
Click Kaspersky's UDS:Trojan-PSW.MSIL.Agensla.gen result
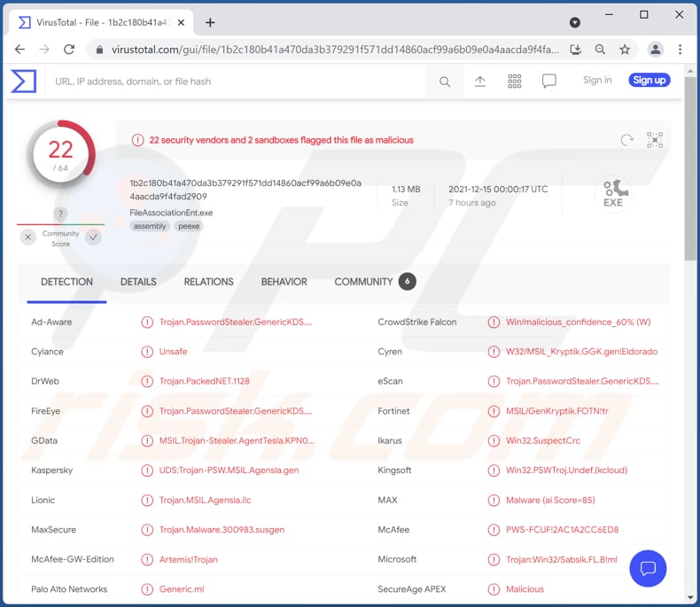(x=229, y=470)
